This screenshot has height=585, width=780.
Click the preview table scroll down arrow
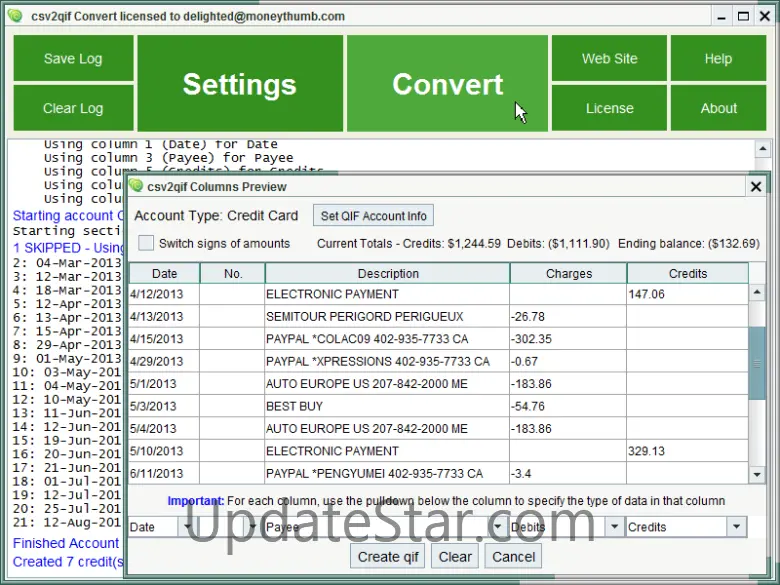tap(757, 475)
